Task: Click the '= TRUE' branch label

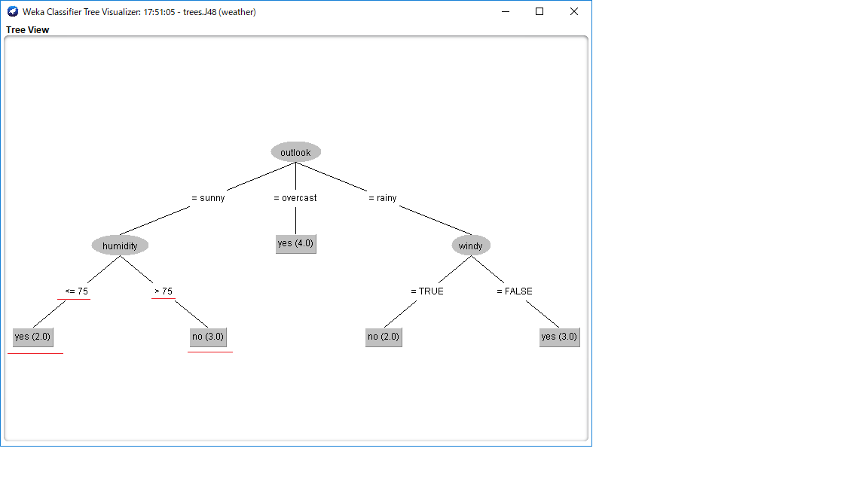Action: pyautogui.click(x=426, y=291)
